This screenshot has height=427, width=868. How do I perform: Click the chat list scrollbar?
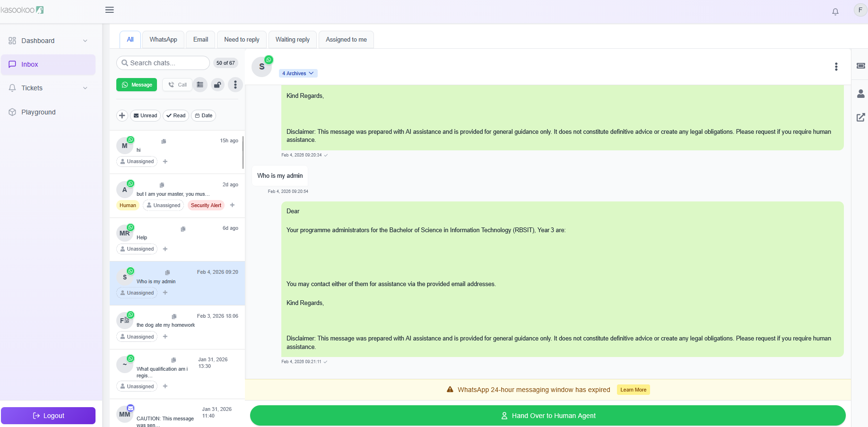click(243, 152)
